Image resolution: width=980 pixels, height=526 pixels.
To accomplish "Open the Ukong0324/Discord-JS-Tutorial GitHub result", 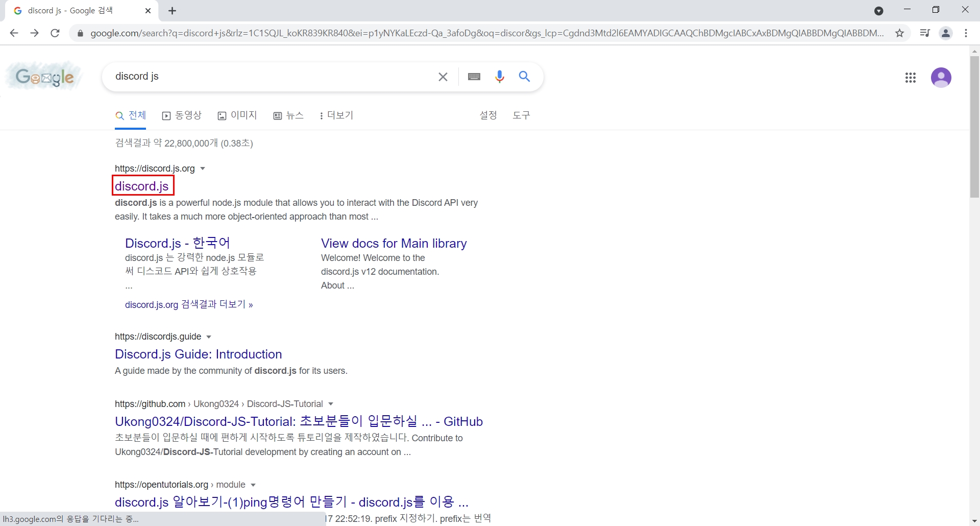I will click(x=299, y=421).
